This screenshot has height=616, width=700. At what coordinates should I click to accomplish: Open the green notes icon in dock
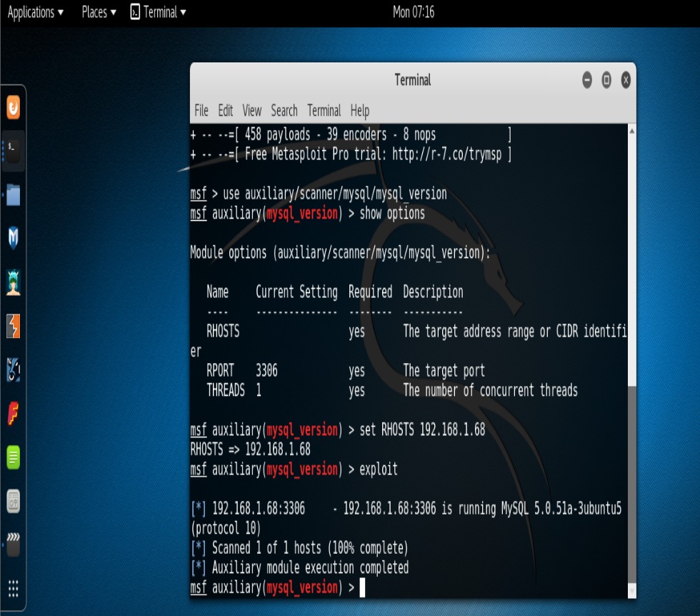14,457
